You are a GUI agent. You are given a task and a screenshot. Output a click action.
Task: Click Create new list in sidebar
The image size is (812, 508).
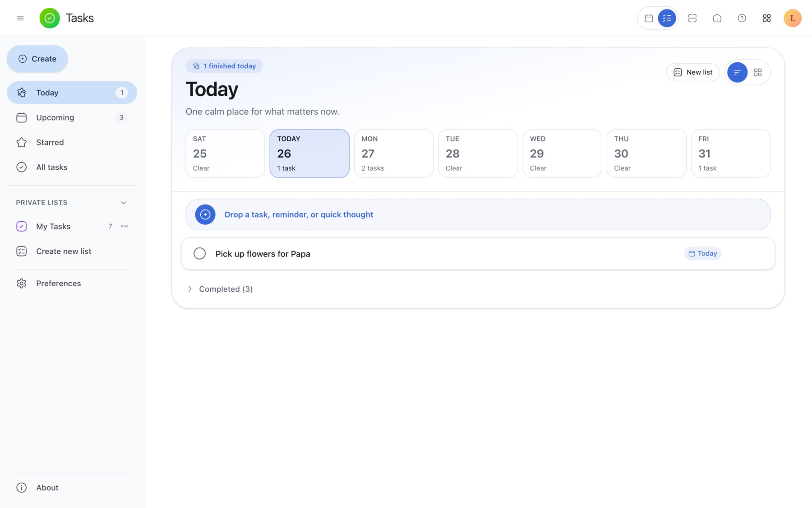tap(72, 251)
